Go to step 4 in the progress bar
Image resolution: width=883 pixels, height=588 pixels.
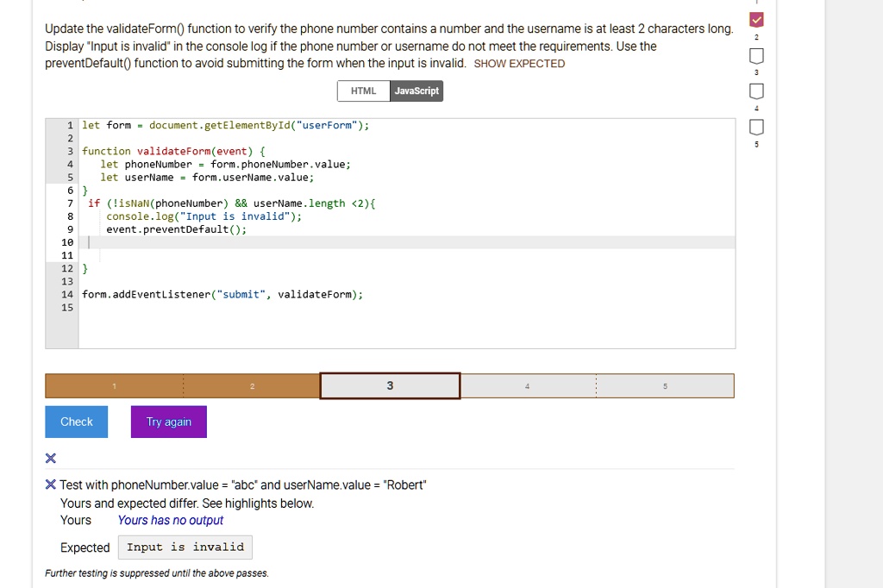pos(527,386)
